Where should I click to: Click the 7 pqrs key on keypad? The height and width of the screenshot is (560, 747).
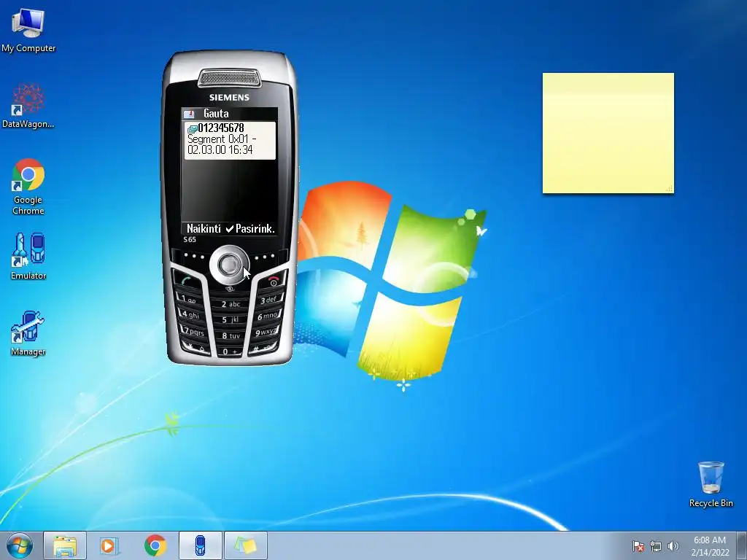click(193, 331)
